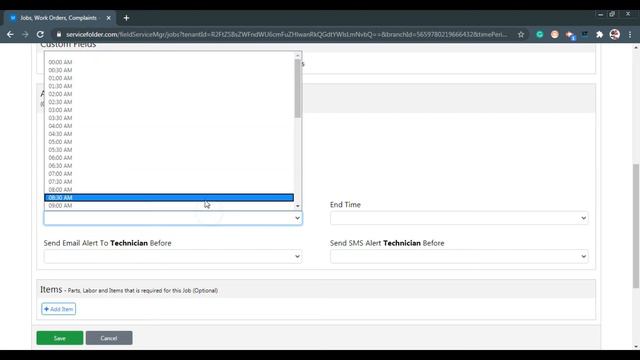Go forward using the browser arrow
This screenshot has width=640, height=360.
click(x=25, y=35)
